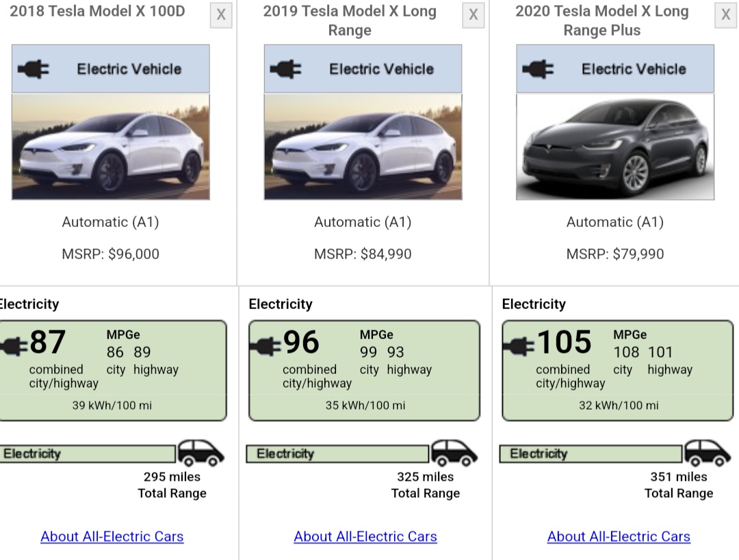Remove the 2018 Tesla Model X 100D column

(x=221, y=15)
